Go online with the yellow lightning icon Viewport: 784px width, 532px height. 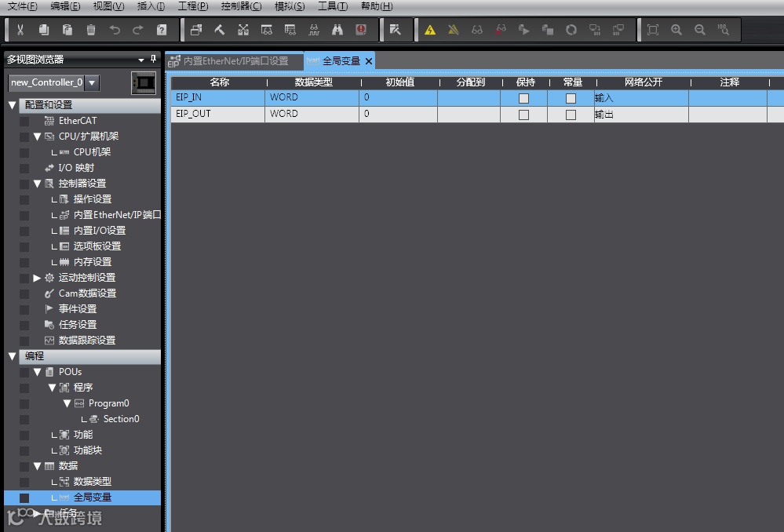(x=430, y=30)
